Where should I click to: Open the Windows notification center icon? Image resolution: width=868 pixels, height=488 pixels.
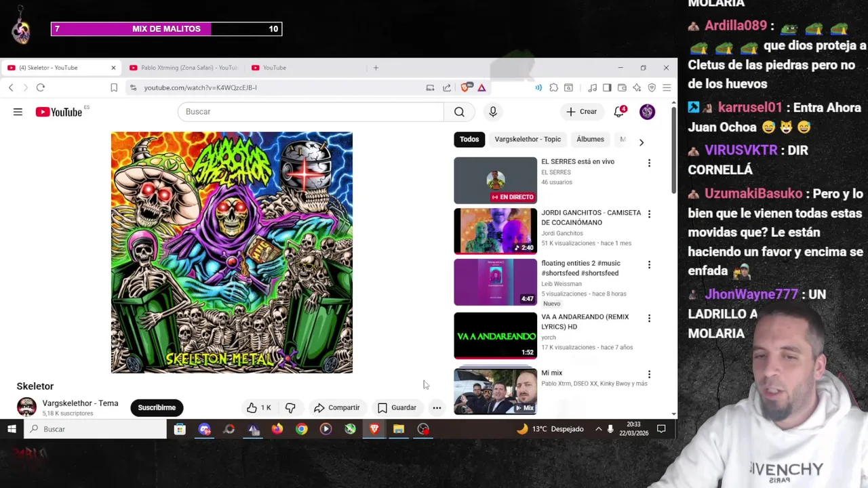(x=661, y=429)
